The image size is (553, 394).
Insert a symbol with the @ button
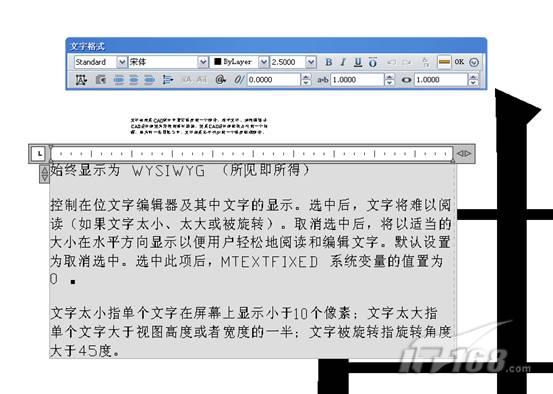coord(220,80)
